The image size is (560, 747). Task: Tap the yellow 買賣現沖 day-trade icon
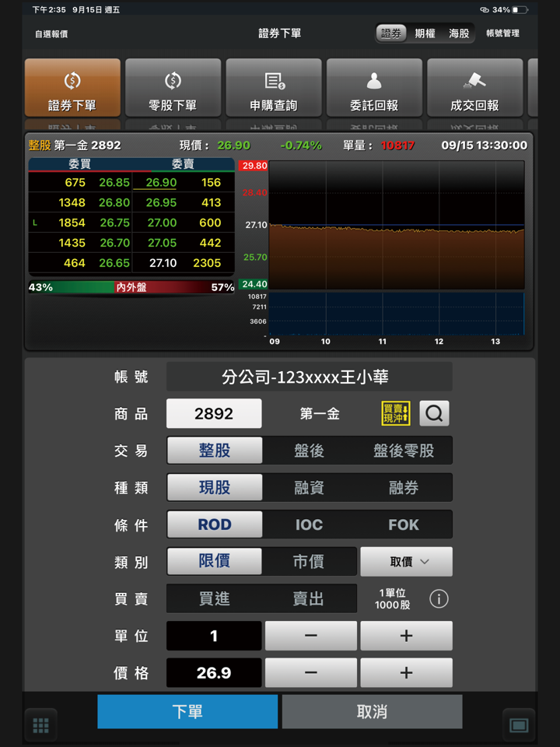coord(396,414)
